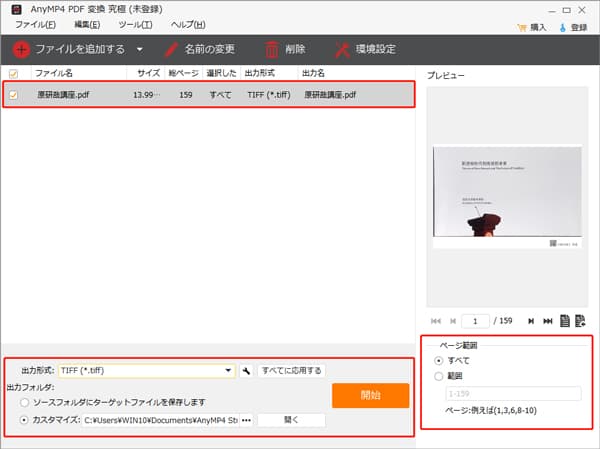Viewport: 600px width, 449px height.
Task: Select the すべて cell in the file row
Action: [220, 95]
